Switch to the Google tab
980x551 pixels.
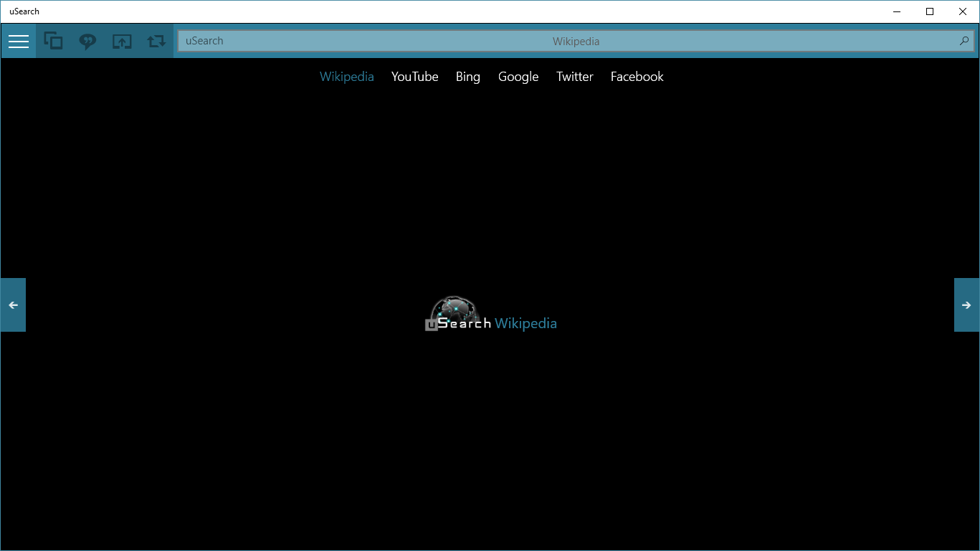pos(518,77)
